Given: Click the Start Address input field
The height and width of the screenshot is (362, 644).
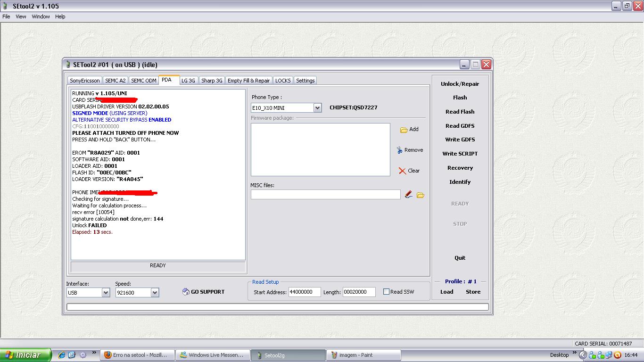Looking at the screenshot, I should pos(305,292).
